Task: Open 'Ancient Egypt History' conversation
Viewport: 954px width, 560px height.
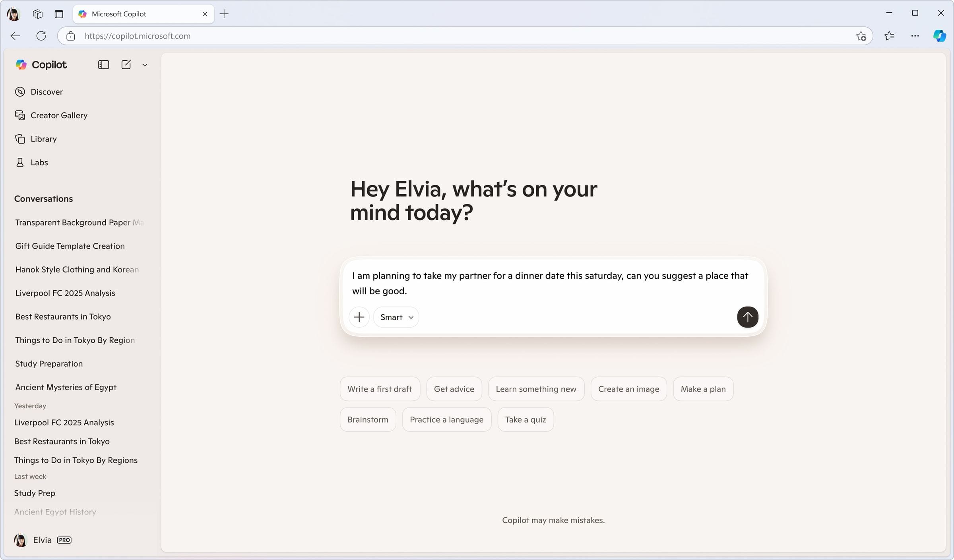Action: point(55,512)
